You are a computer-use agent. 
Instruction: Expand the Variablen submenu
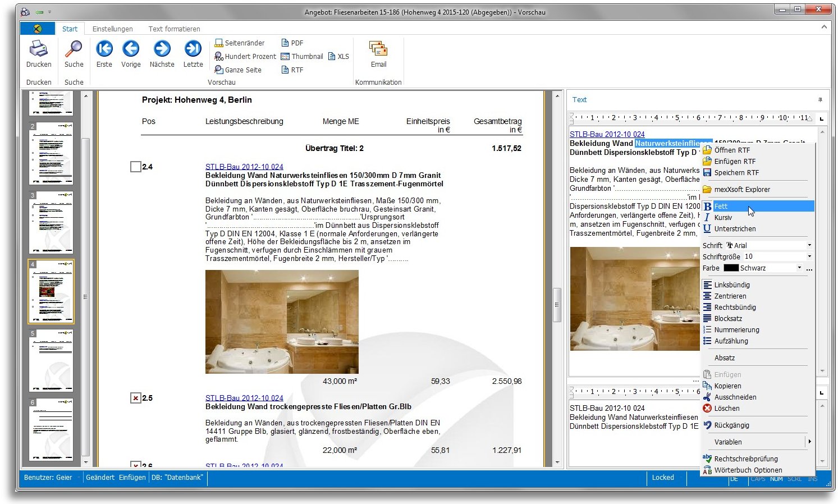(x=757, y=442)
